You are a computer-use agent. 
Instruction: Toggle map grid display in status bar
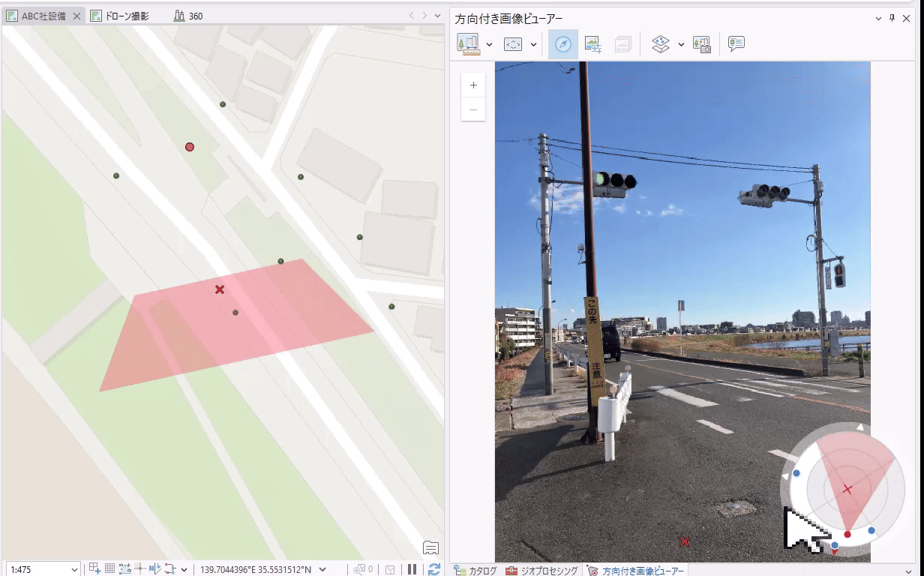click(x=109, y=569)
